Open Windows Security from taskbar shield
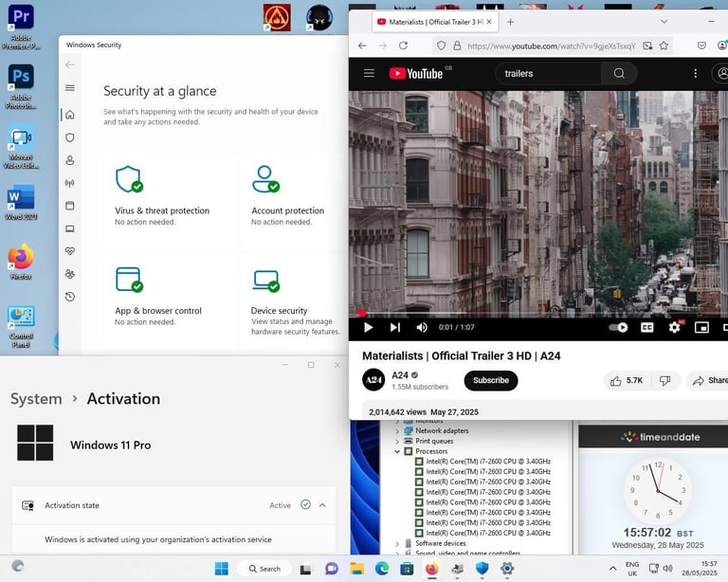The image size is (728, 582). click(482, 569)
